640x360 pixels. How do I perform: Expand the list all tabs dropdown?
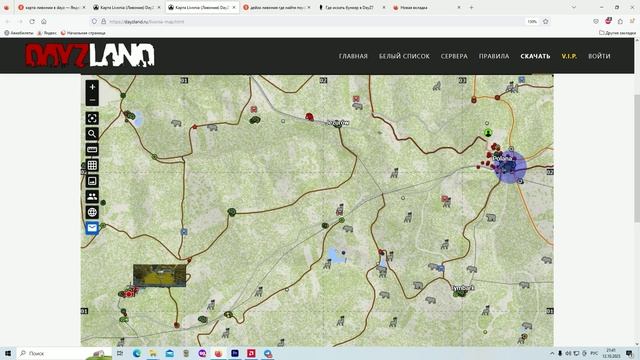[x=573, y=7]
